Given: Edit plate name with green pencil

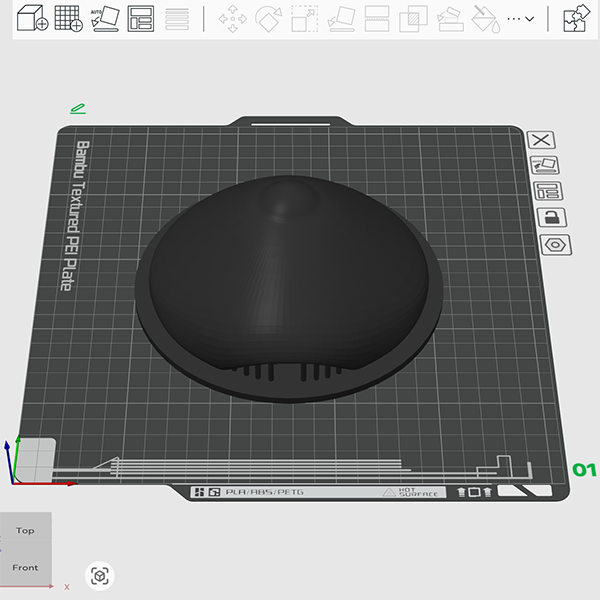Looking at the screenshot, I should 78,108.
